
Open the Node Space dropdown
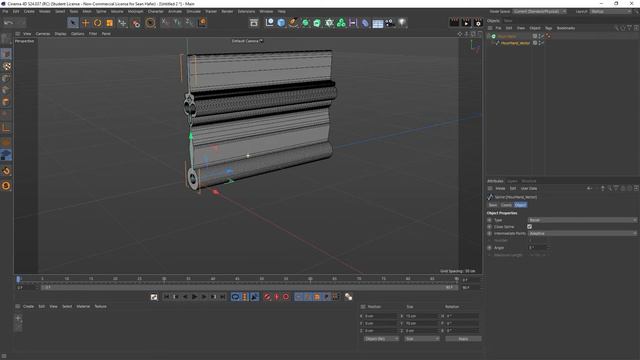[x=540, y=11]
